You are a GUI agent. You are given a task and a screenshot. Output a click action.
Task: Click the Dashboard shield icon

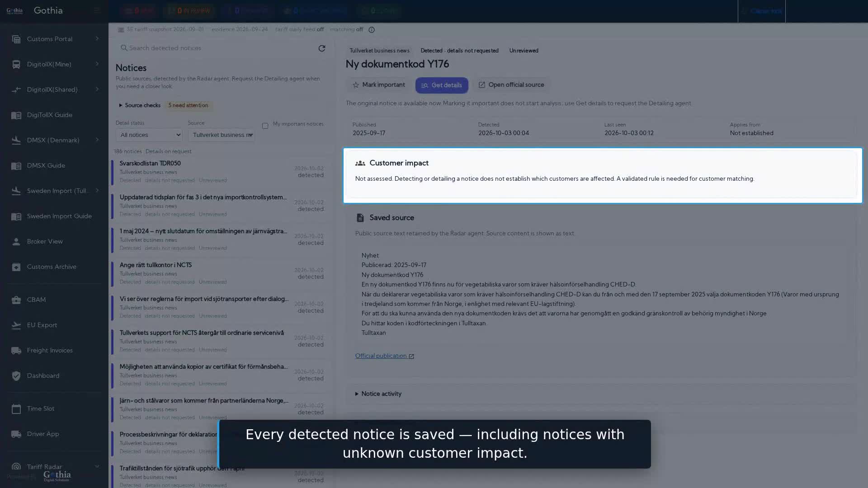(16, 376)
